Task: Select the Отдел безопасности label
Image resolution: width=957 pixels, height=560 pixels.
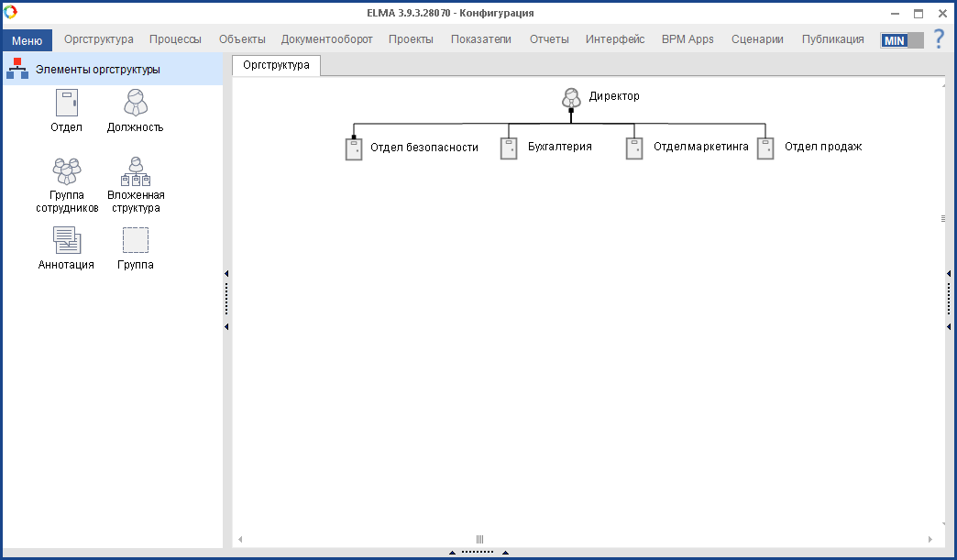Action: coord(424,147)
